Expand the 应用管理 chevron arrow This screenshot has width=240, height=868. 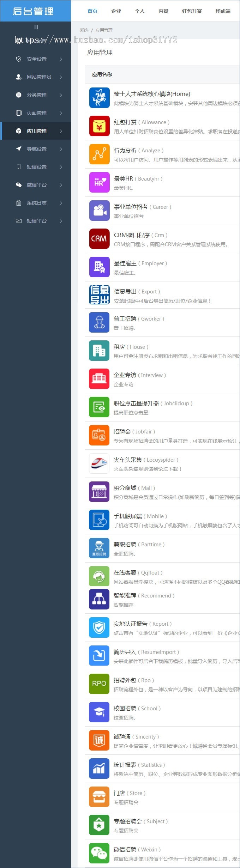tap(61, 131)
